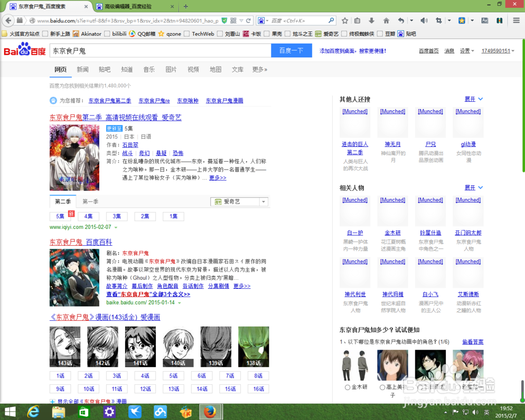
Task: Select the radio button under the glasses character
Action: coord(420,387)
